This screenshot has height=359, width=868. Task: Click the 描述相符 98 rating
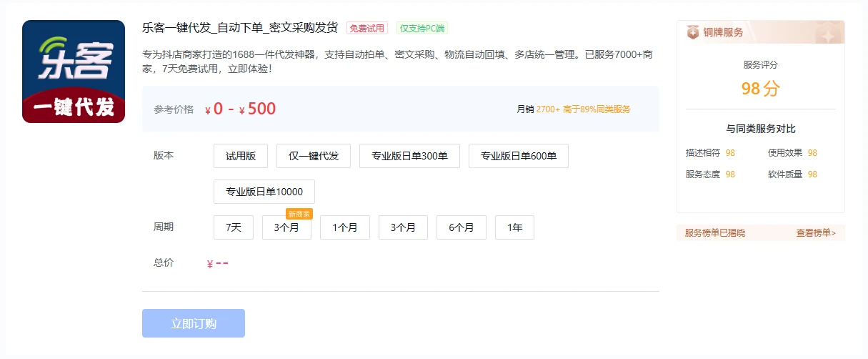pyautogui.click(x=710, y=153)
